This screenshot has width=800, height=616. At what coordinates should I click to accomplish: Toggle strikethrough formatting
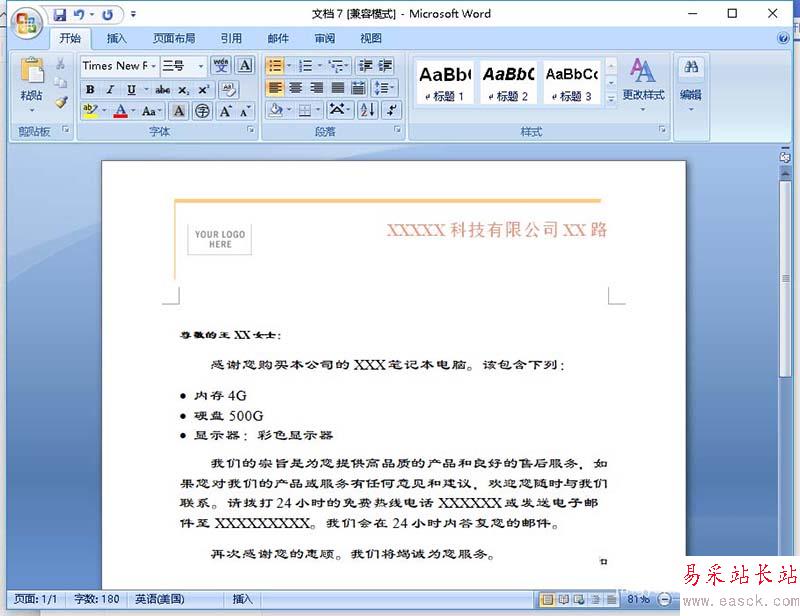pos(163,90)
